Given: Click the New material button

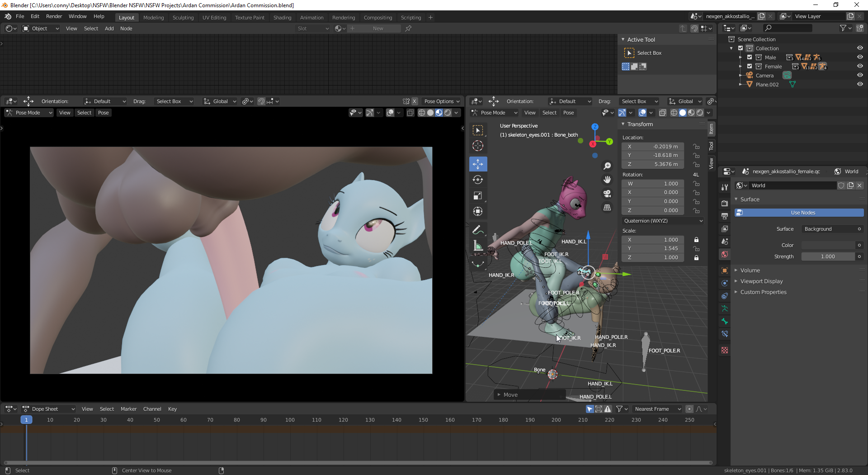Looking at the screenshot, I should pos(377,28).
